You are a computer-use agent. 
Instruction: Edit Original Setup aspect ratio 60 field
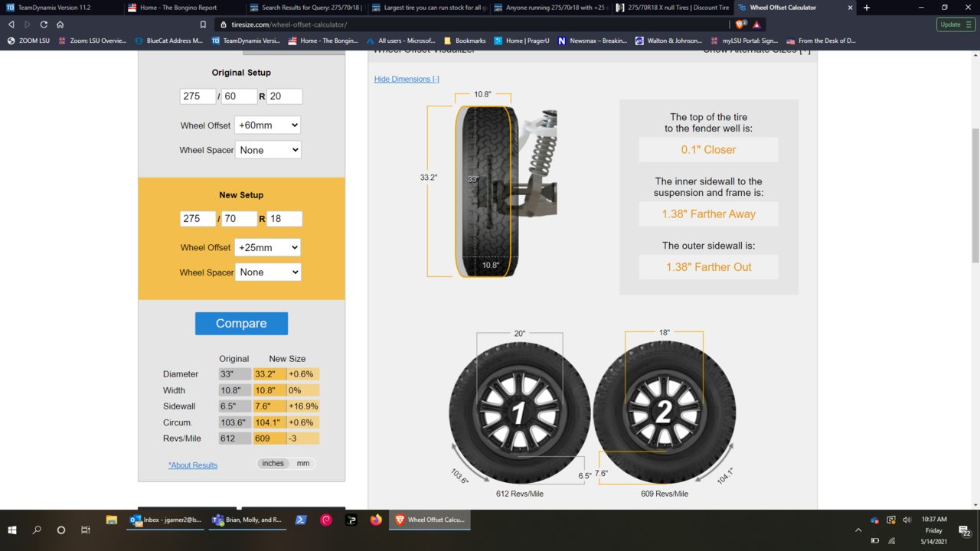[240, 96]
